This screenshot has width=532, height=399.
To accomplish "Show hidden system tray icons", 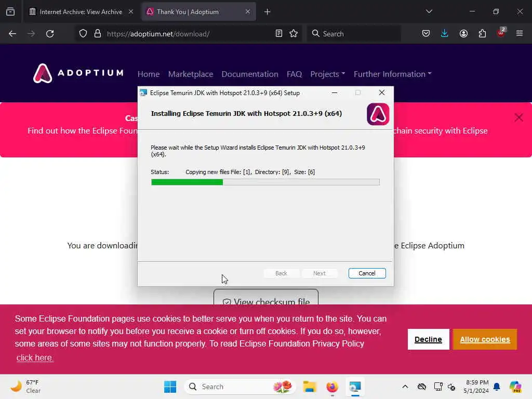I will point(405,387).
